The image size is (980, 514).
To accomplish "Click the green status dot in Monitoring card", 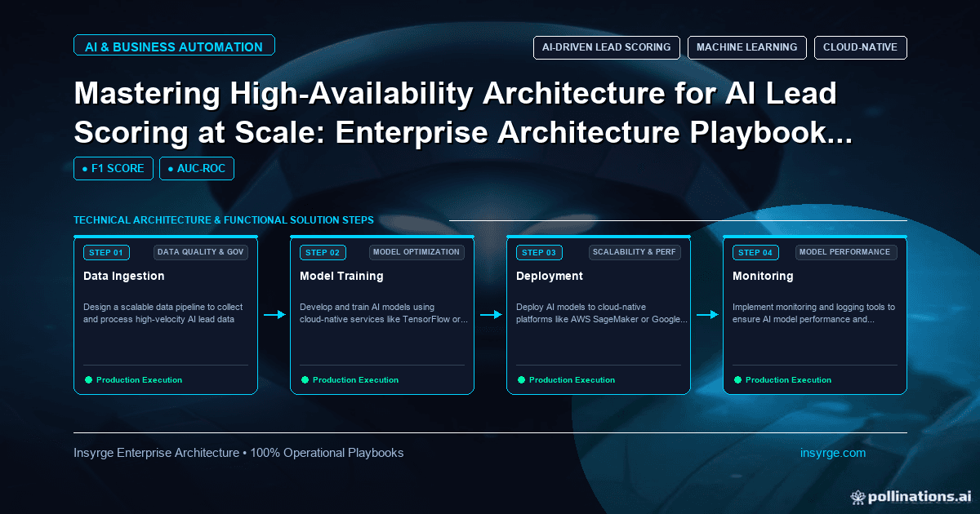I will (x=737, y=379).
